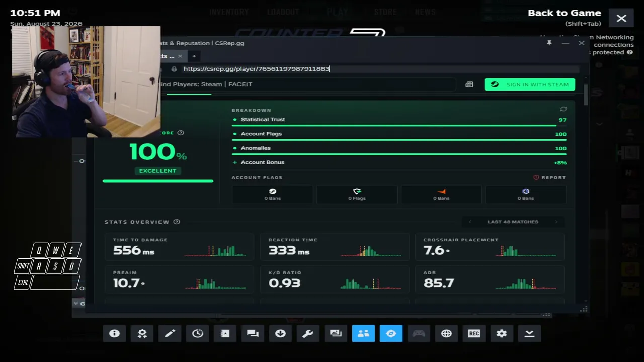Image resolution: width=644 pixels, height=362 pixels.
Task: Open the list icon beside Sign In
Action: (469, 84)
